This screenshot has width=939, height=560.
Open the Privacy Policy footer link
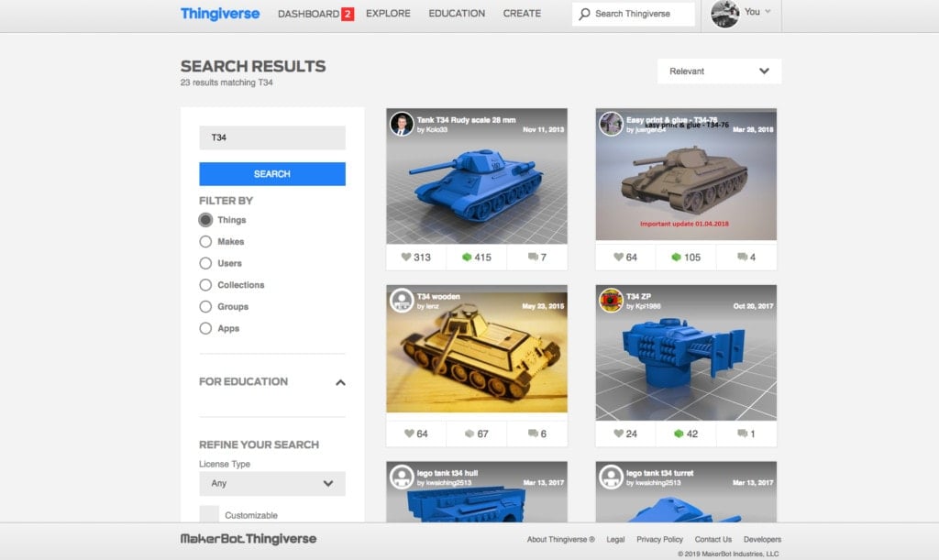pyautogui.click(x=659, y=539)
